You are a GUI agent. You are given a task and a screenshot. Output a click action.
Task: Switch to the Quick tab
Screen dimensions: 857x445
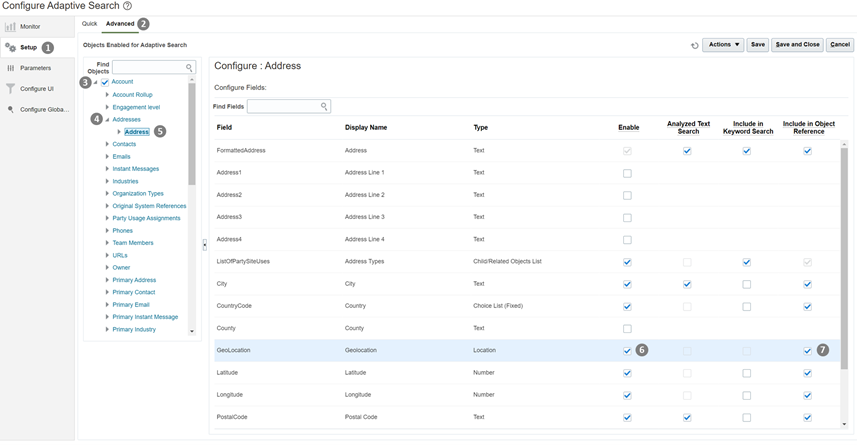tap(89, 23)
